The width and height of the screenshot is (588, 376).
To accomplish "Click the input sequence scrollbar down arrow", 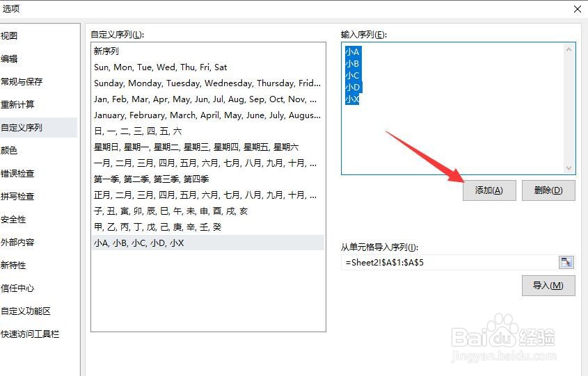I will [x=569, y=168].
